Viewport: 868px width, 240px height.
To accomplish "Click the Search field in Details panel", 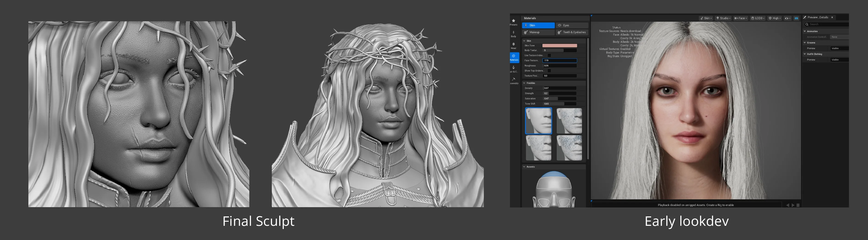I will [826, 24].
